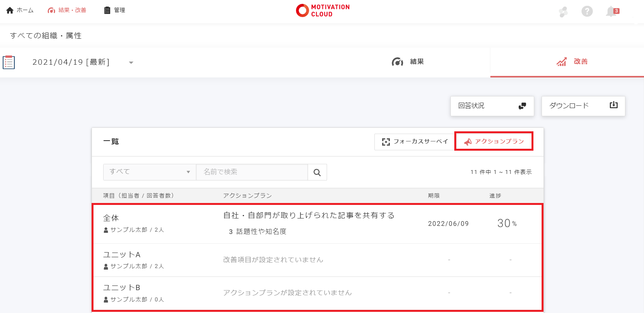Click the faded icon left of help

point(563,12)
